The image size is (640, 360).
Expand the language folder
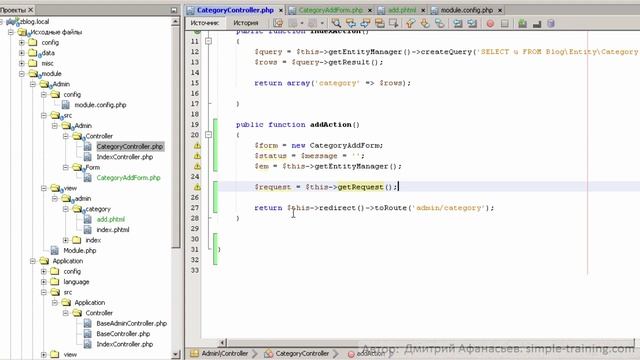44,282
